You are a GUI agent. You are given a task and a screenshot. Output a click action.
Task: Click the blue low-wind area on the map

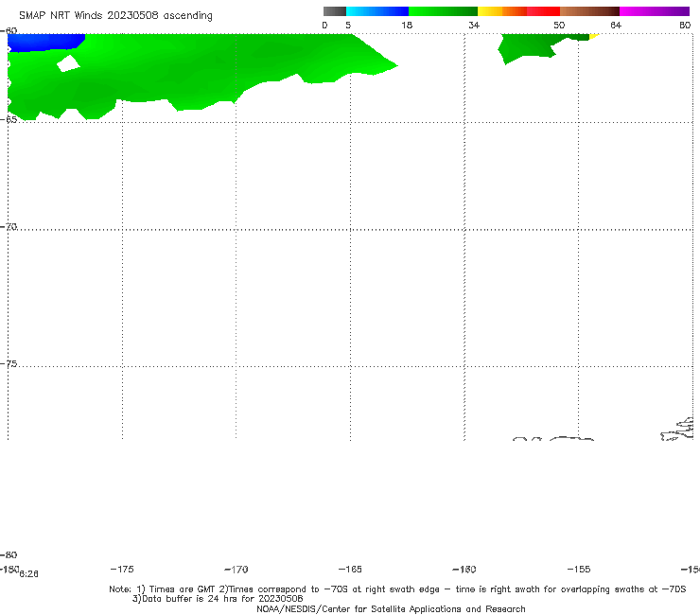44,43
